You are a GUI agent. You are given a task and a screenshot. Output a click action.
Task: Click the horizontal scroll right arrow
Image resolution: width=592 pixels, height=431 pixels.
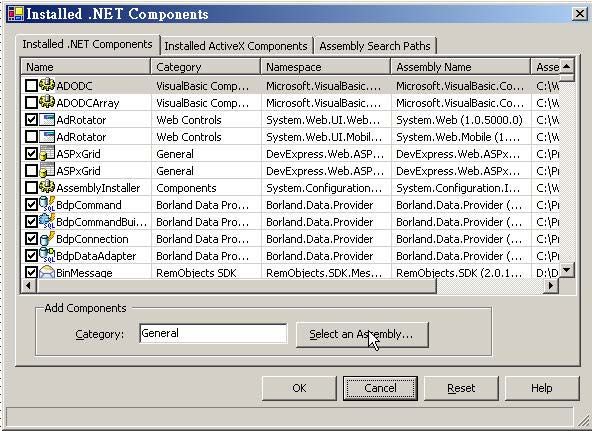551,286
